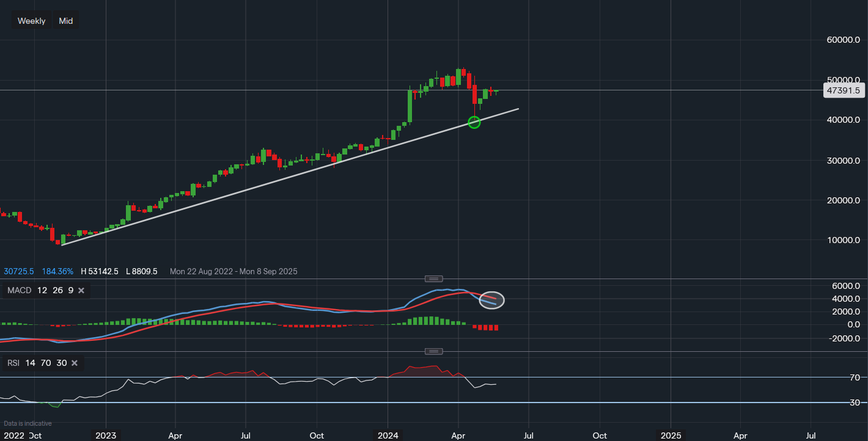This screenshot has width=868, height=441.
Task: Toggle the Mid price display button
Action: [x=65, y=20]
